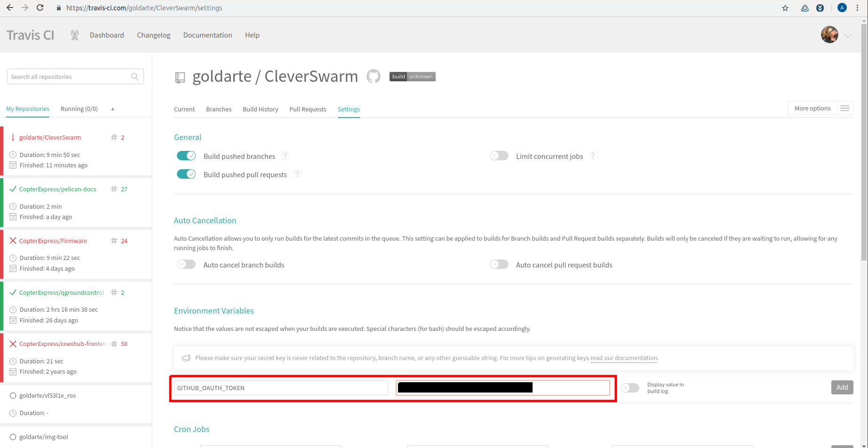Viewport: 868px width, 448px height.
Task: Open the browser three-dot menu
Action: coord(858,8)
